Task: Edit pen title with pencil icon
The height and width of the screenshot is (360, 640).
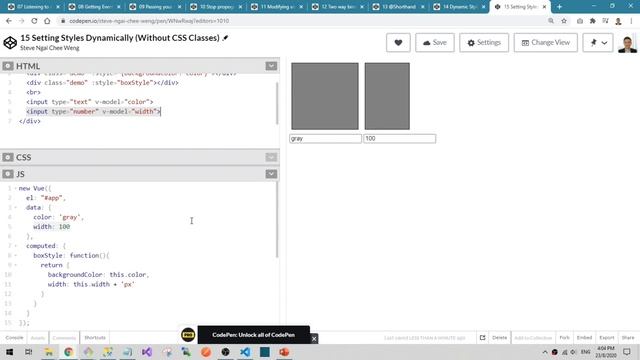Action: 225,38
